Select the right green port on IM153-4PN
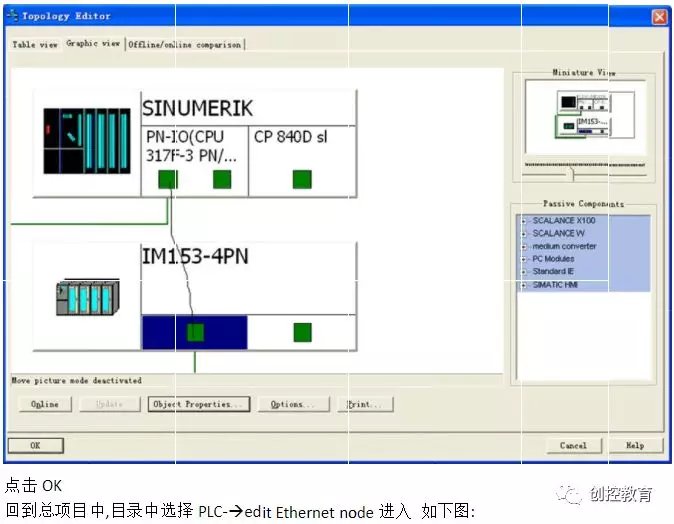Screen dimensions: 674x524 coord(302,332)
